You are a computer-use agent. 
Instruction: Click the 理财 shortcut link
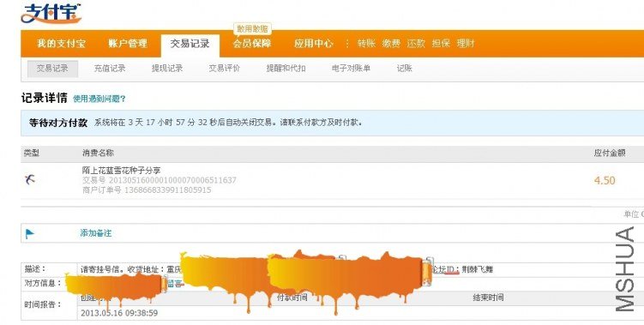[x=466, y=44]
